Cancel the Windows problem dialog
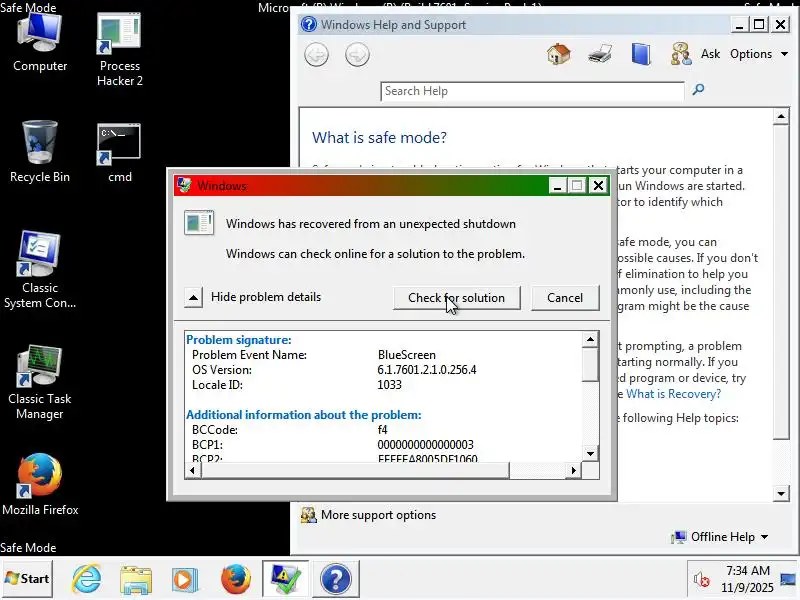This screenshot has width=800, height=600. click(x=565, y=297)
